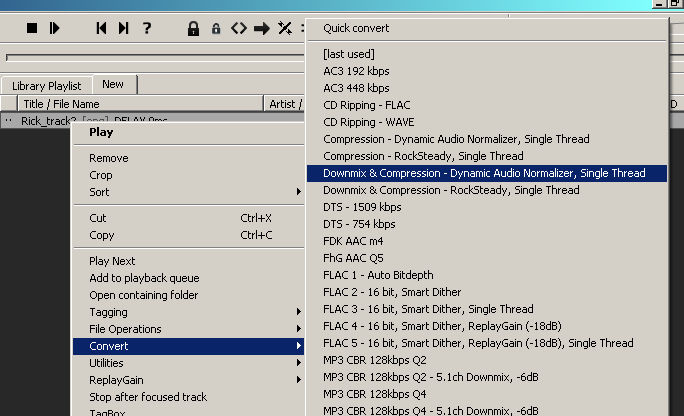Choose FLAC 1 - Auto Bitdepth
The width and height of the screenshot is (684, 416).
pos(487,275)
